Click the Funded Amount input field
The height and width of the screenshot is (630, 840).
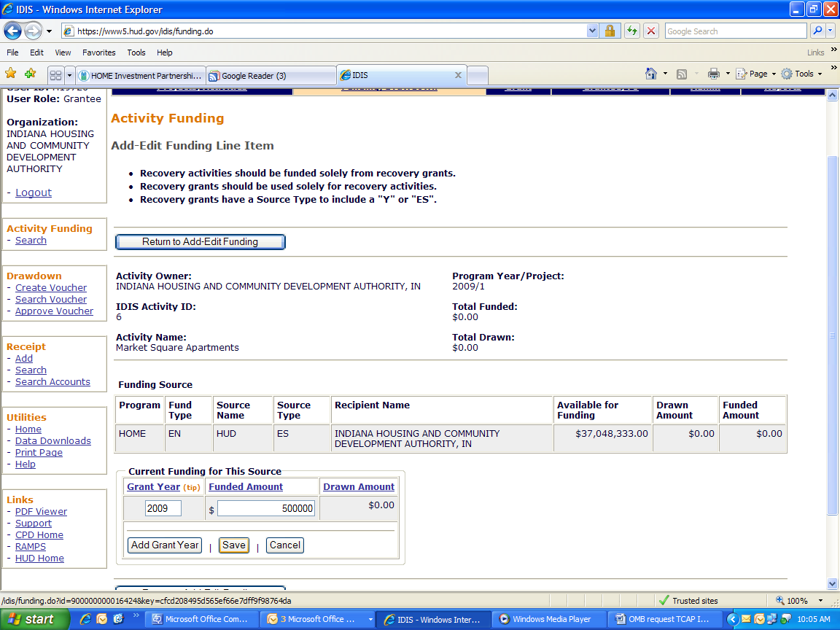tap(266, 508)
